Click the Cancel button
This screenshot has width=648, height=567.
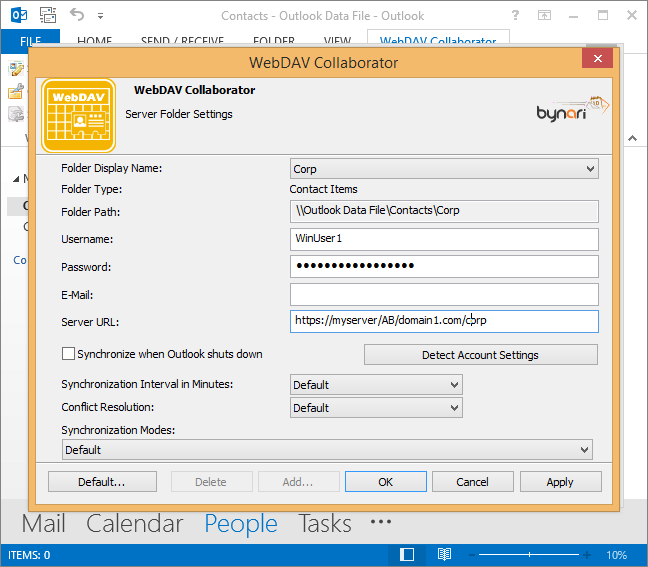[x=473, y=482]
